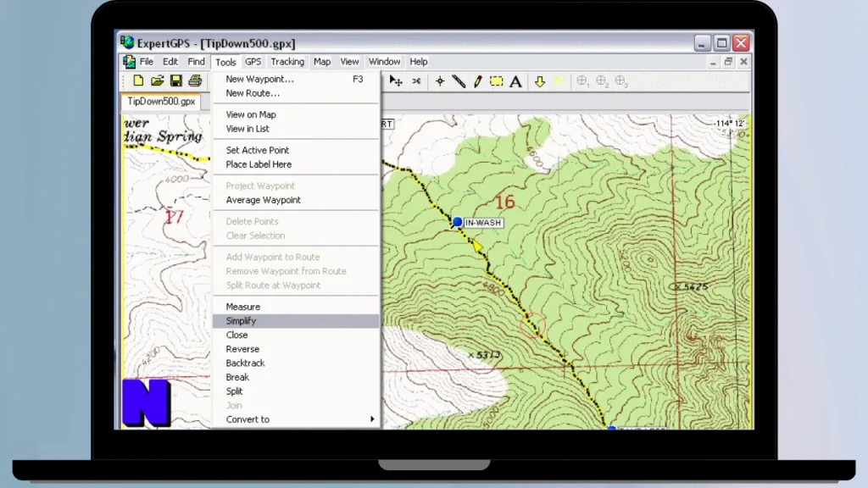
Task: Open the View menu
Action: point(349,61)
